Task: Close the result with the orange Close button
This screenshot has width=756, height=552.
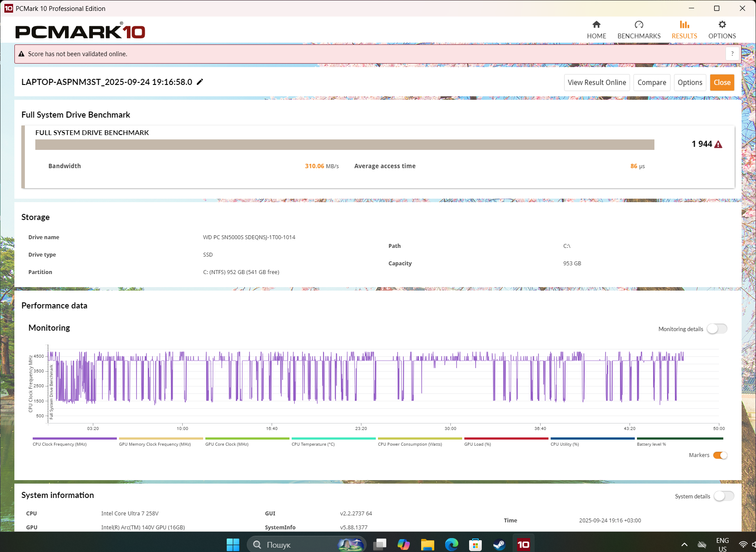Action: [x=722, y=82]
